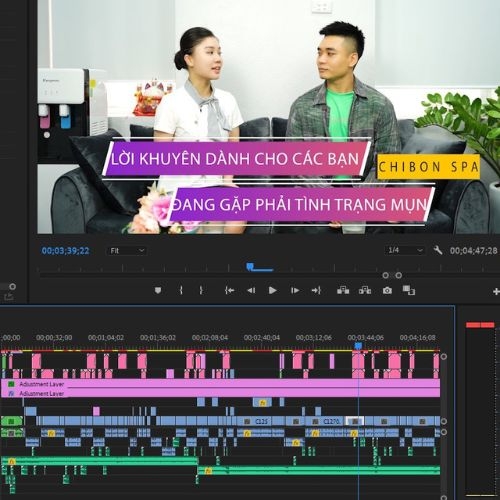Click the left handle of the monitor zoom bar
This screenshot has width=500, height=500.
[x=385, y=275]
